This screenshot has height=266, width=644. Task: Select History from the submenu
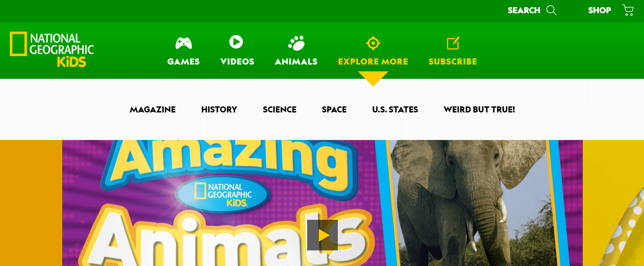(x=219, y=109)
